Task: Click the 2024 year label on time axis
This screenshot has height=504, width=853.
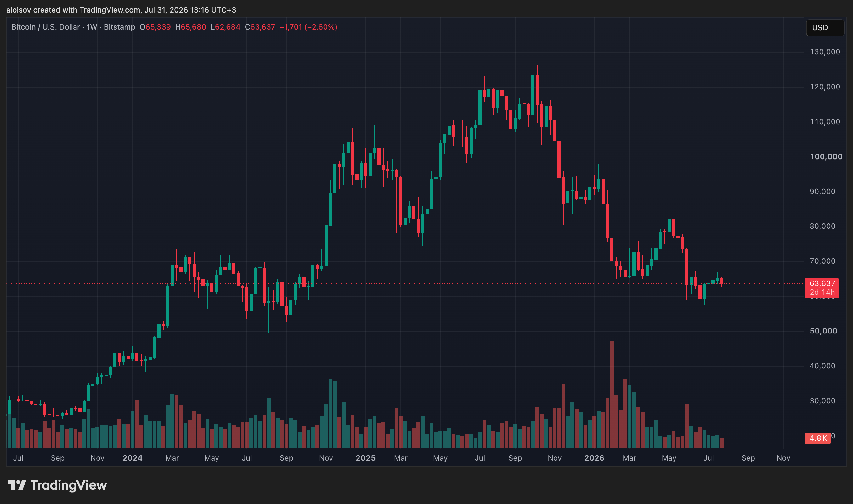Action: (x=133, y=458)
